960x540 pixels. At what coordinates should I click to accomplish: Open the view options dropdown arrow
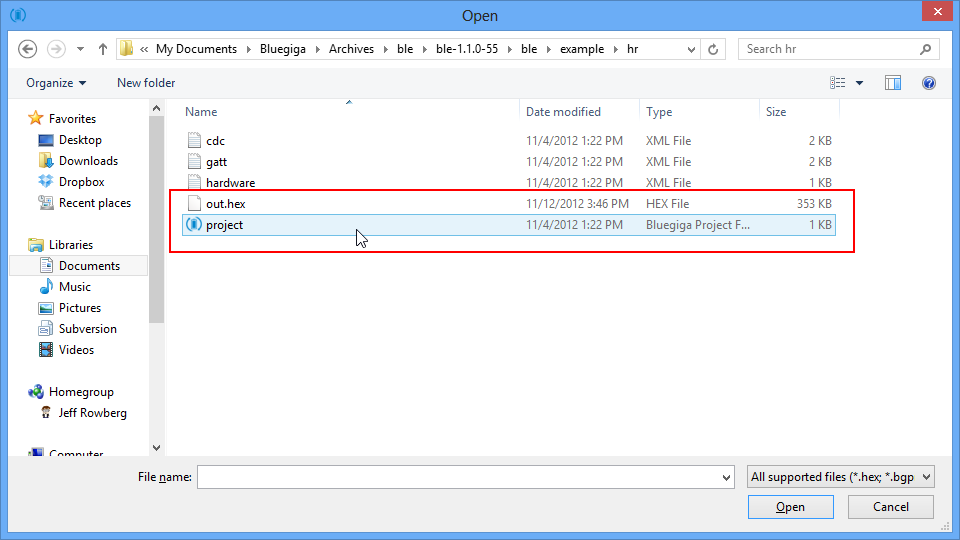click(860, 83)
